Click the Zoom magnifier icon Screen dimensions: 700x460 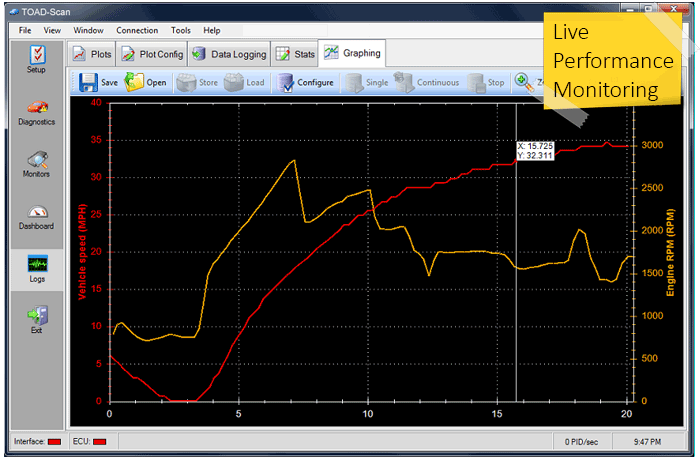pyautogui.click(x=524, y=83)
